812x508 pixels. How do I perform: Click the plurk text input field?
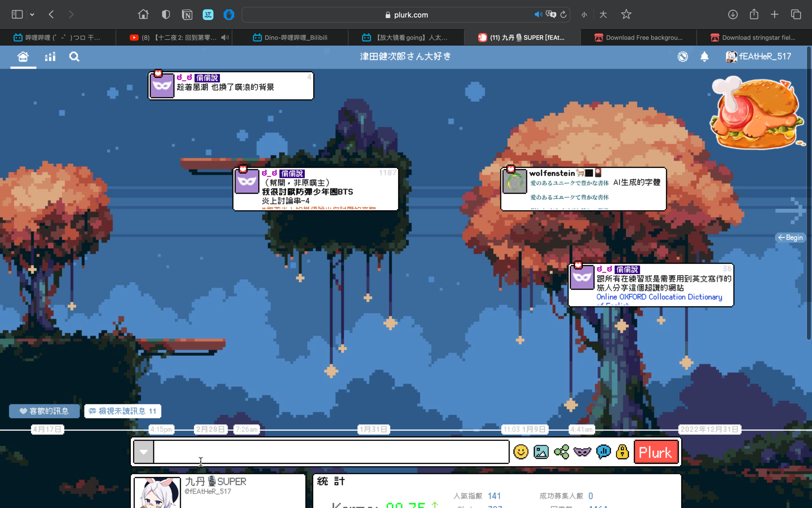pos(331,452)
